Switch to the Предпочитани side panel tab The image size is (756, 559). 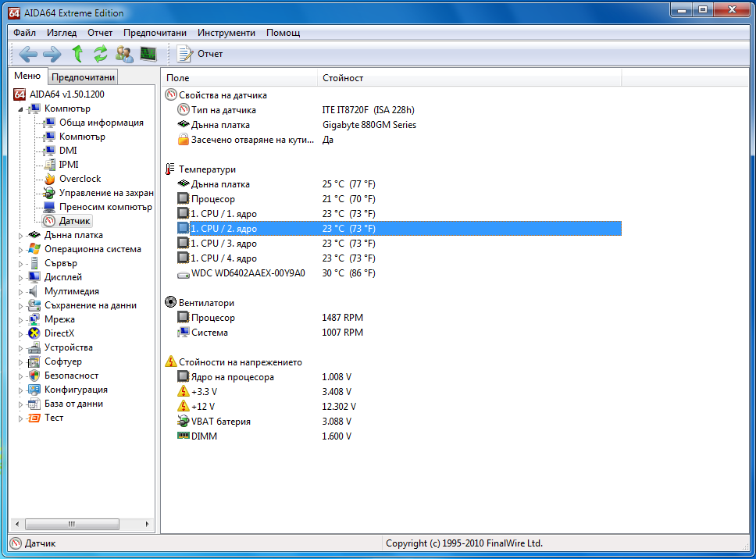click(x=83, y=77)
